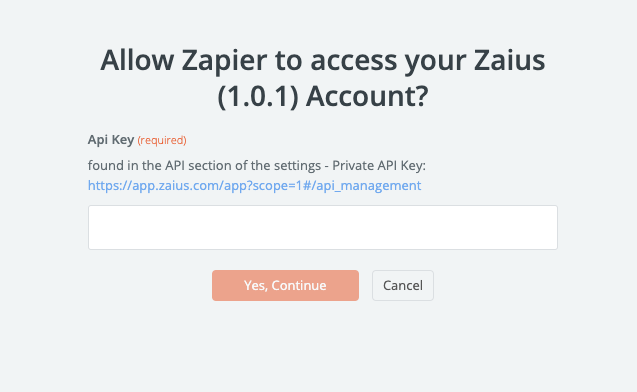Click the '(1.0.1) Account?' heading line
Screen dimensions: 637x392
(323, 97)
